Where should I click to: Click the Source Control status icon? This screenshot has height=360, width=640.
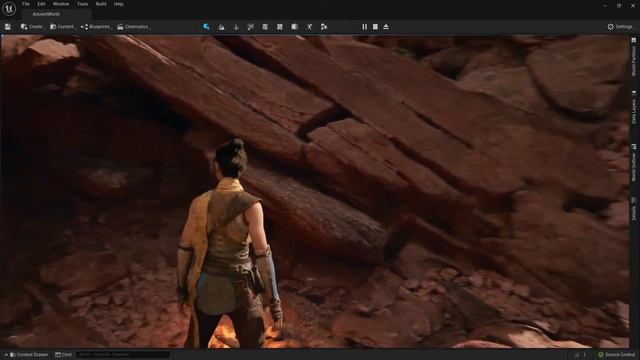pyautogui.click(x=601, y=355)
